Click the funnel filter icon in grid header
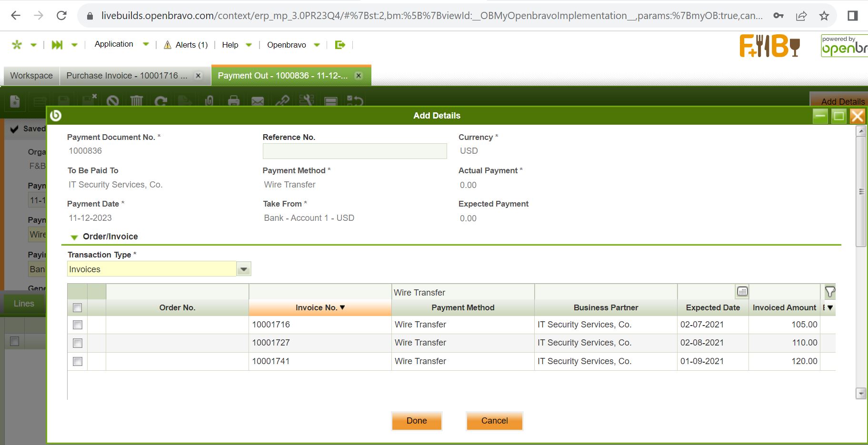 (829, 292)
